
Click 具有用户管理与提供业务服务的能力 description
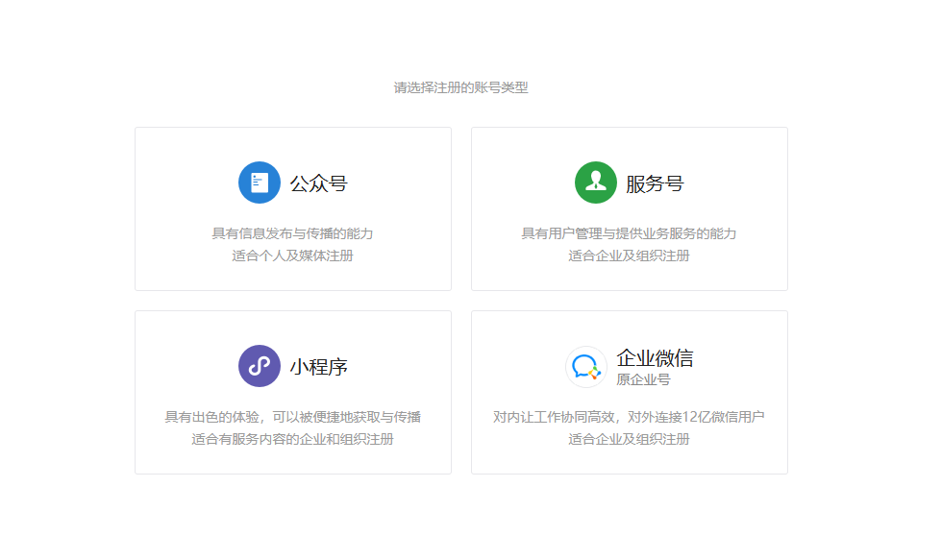pyautogui.click(x=629, y=234)
